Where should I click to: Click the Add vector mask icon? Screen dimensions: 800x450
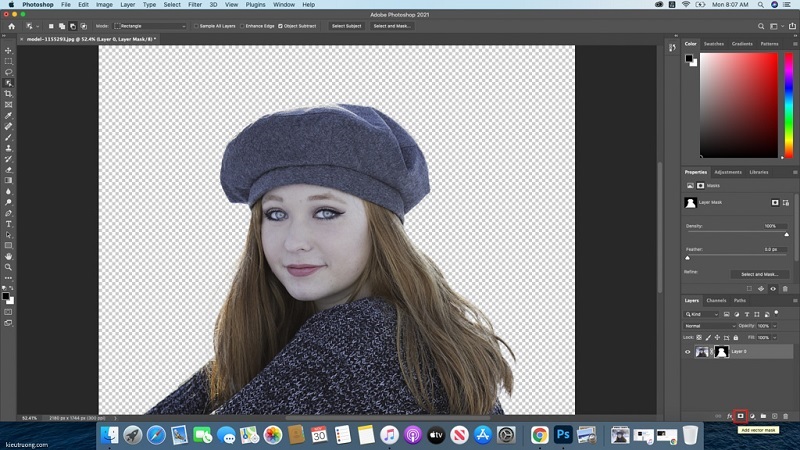(x=740, y=416)
